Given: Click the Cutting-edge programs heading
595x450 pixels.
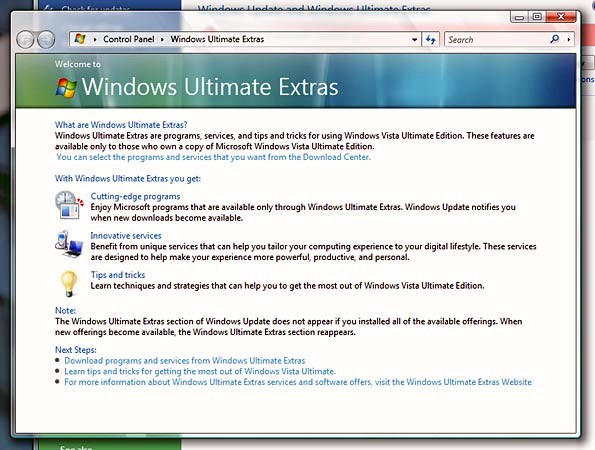Looking at the screenshot, I should coord(135,196).
